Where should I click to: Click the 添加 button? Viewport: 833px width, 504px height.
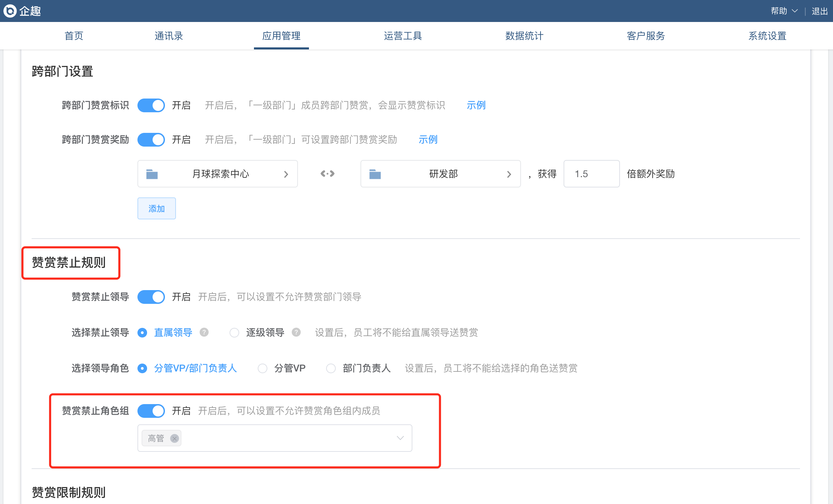pos(157,208)
